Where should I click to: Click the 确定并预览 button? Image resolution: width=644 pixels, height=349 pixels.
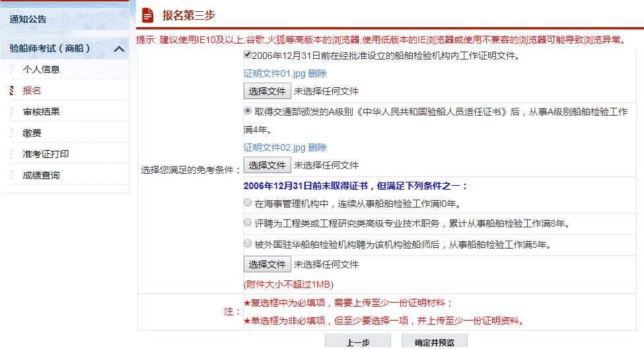[x=434, y=342]
